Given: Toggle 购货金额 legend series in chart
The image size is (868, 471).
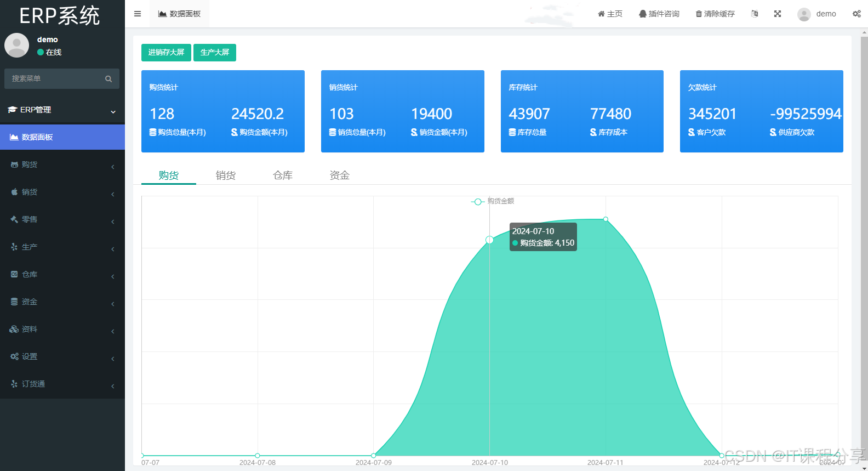Looking at the screenshot, I should tap(493, 201).
